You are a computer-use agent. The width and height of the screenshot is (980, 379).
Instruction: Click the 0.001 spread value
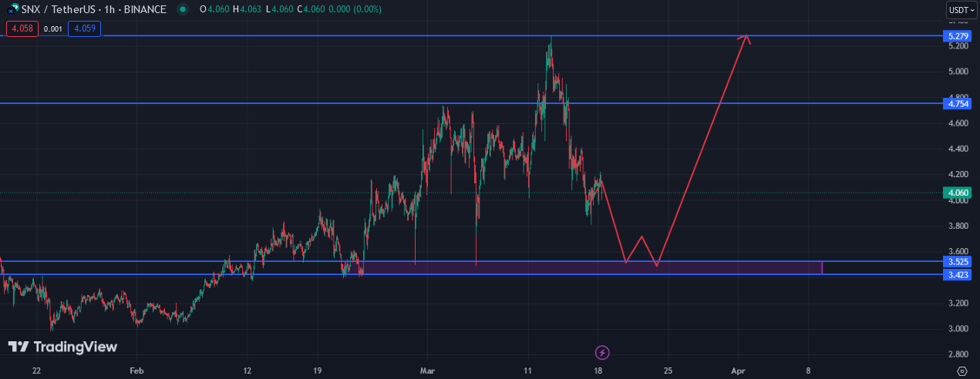[x=53, y=29]
